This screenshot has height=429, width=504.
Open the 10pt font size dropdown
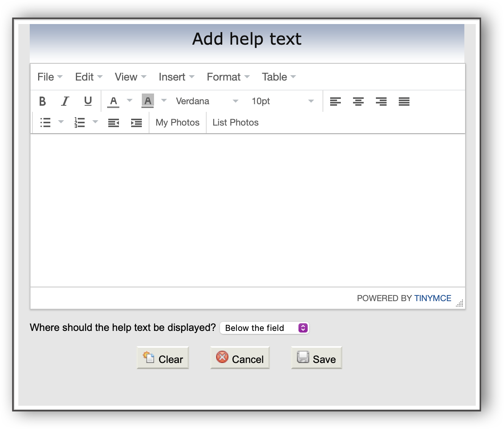(x=282, y=101)
